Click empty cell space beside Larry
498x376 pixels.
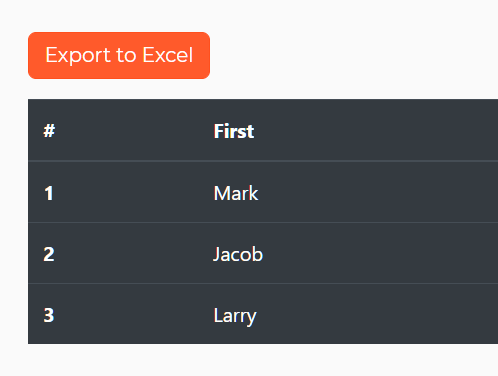coord(377,314)
